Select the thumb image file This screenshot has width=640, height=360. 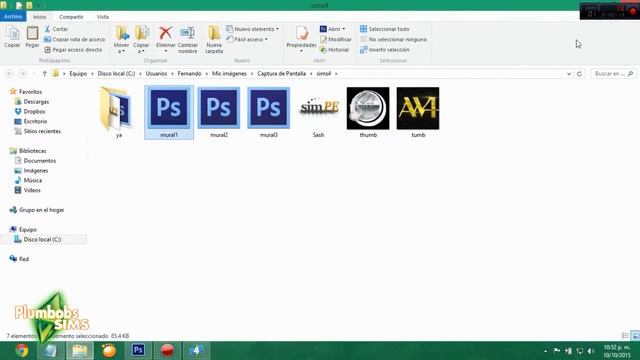[368, 113]
